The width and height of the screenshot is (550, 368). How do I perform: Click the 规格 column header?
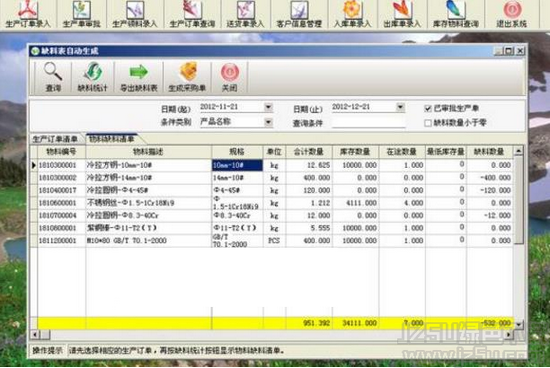point(237,152)
